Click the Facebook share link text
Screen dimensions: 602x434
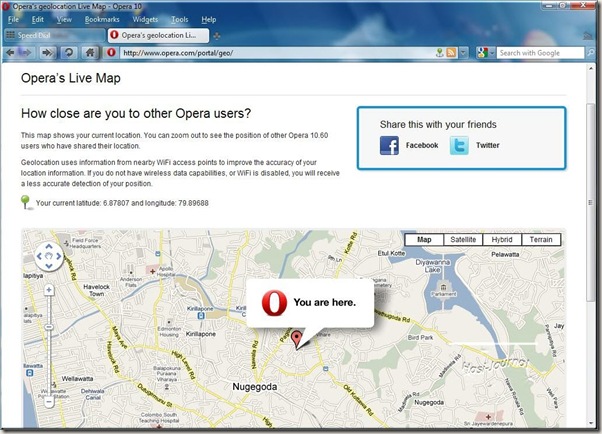(422, 145)
